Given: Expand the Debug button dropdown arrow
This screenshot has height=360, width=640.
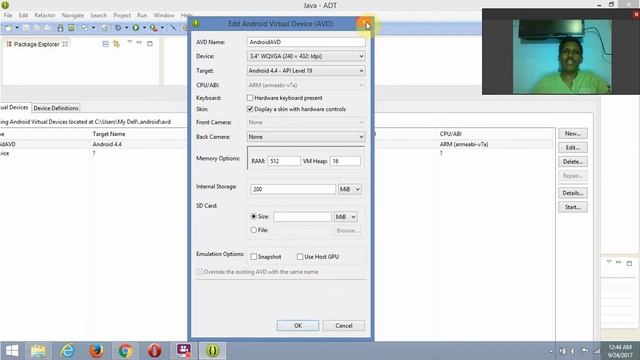Looking at the screenshot, I should point(127,28).
